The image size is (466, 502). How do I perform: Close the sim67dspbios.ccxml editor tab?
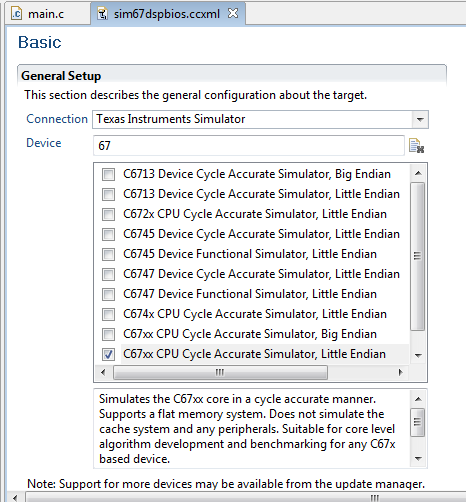click(x=233, y=13)
